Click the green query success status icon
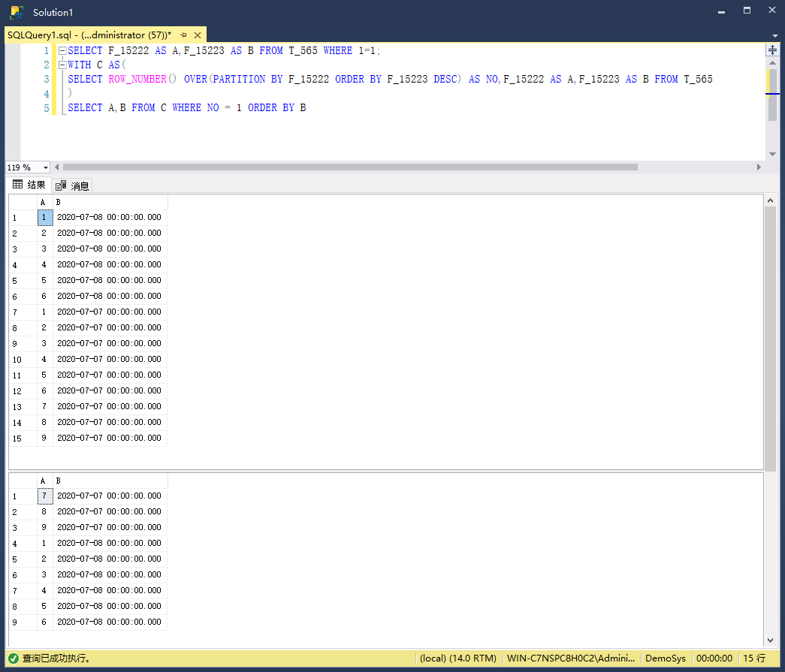The width and height of the screenshot is (785, 672). tap(14, 658)
